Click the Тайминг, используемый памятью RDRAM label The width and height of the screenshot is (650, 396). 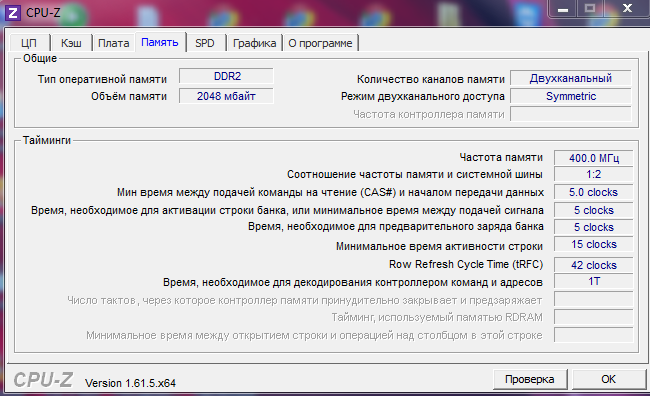point(437,317)
